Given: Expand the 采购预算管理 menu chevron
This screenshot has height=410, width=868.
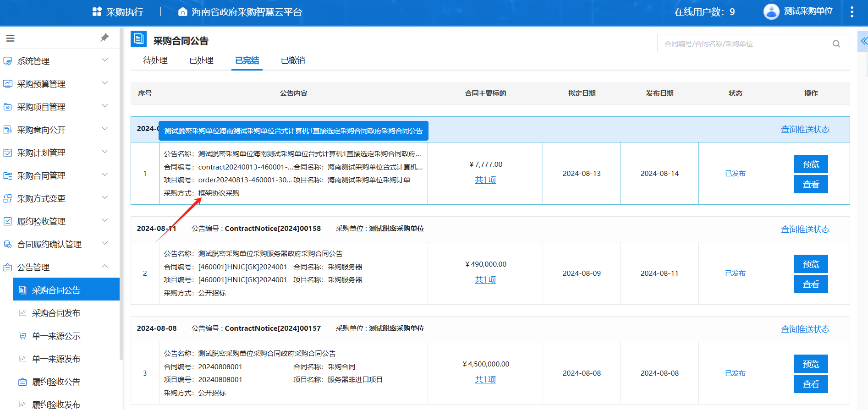Looking at the screenshot, I should coord(104,83).
